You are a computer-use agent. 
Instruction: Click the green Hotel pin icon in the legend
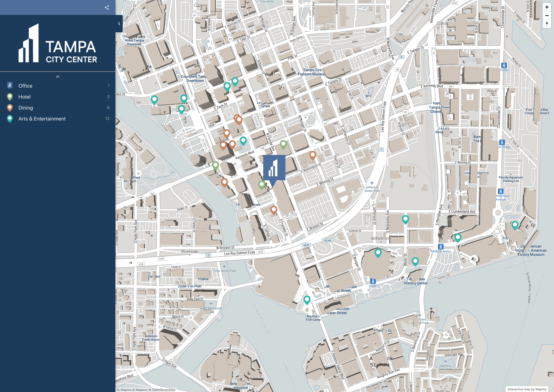(10, 97)
